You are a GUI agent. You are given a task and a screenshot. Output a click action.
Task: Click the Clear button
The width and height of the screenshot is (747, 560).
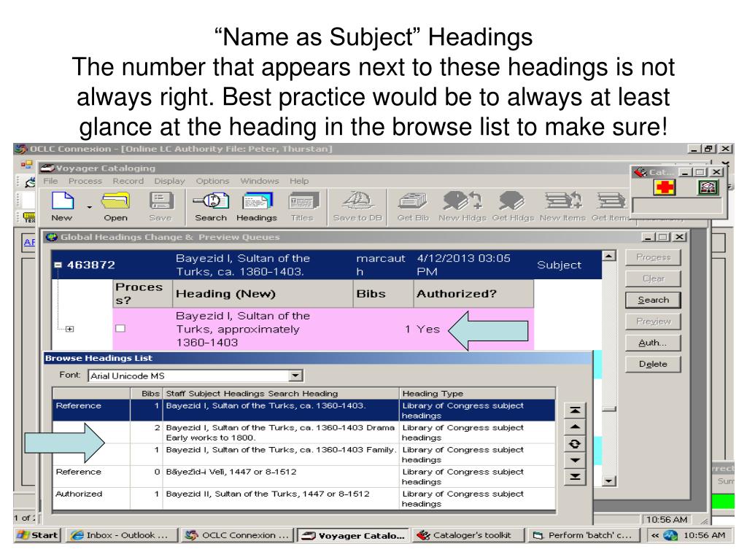pyautogui.click(x=653, y=279)
